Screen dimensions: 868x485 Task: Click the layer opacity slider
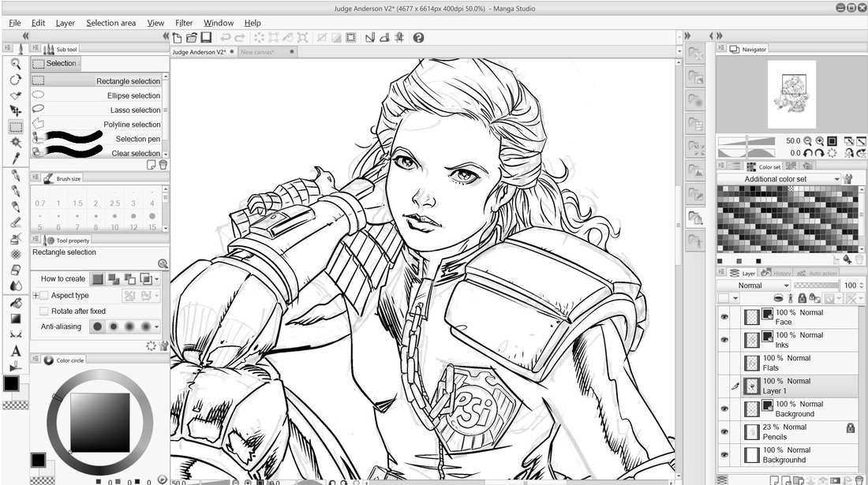(x=817, y=285)
